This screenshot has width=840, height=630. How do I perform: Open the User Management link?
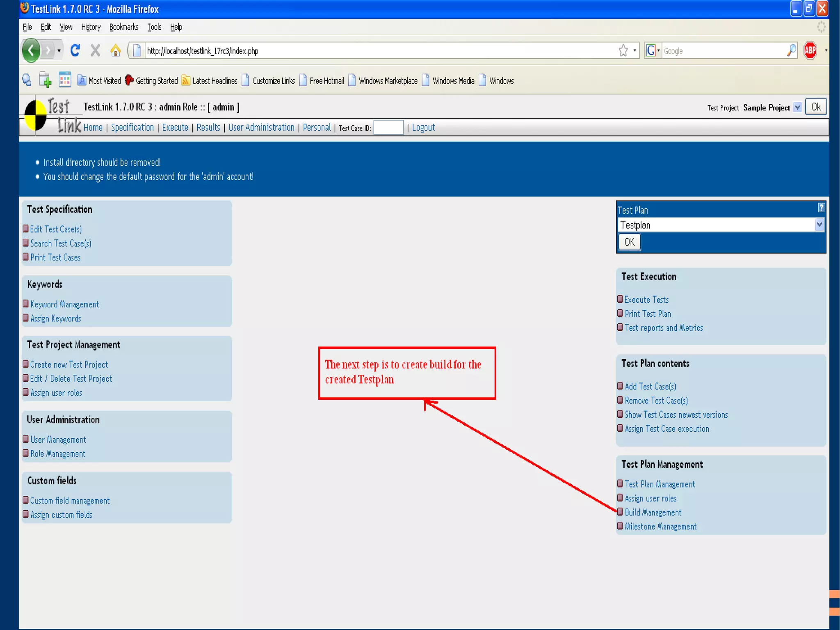point(58,440)
